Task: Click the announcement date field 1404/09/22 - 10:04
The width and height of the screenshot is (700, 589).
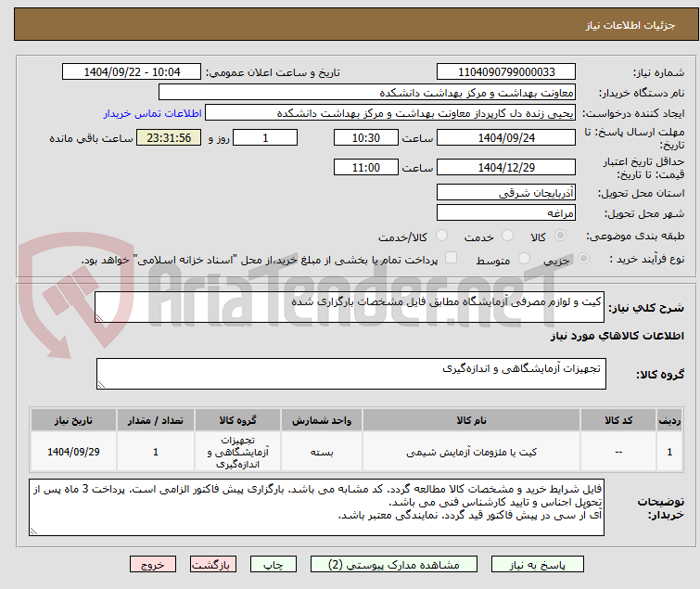Action: tap(132, 72)
